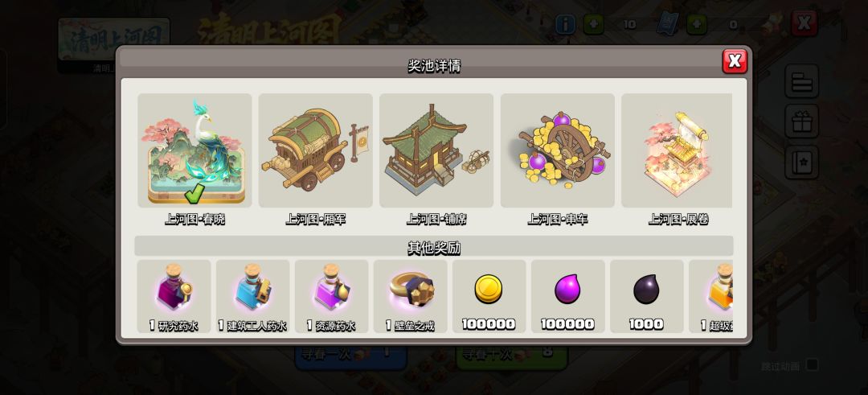The height and width of the screenshot is (395, 868).
Task: Toggle the 跳过动画 skip animation checkbox
Action: (812, 365)
